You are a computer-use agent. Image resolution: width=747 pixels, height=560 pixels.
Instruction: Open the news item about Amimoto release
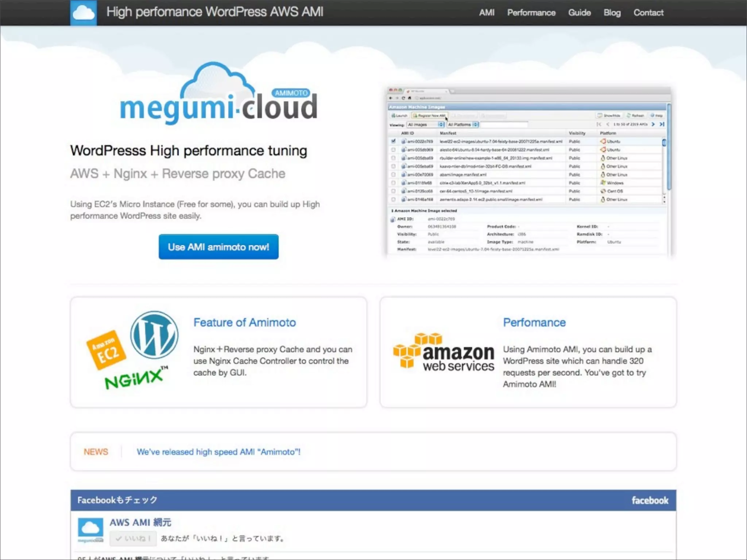pos(218,452)
